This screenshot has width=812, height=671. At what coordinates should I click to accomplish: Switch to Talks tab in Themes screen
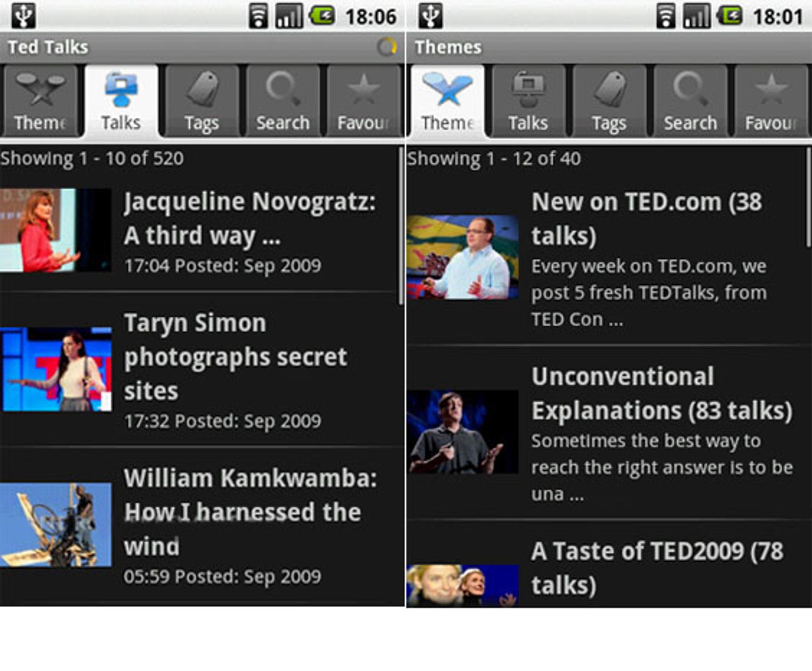(528, 101)
